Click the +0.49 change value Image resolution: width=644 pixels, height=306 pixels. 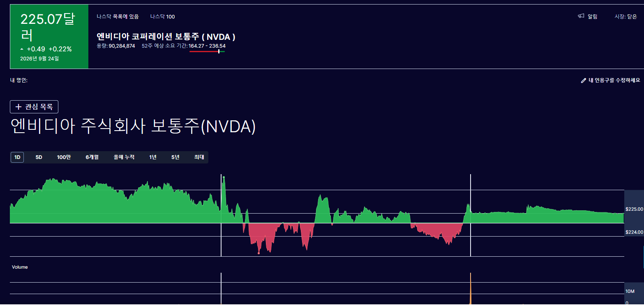(36, 49)
